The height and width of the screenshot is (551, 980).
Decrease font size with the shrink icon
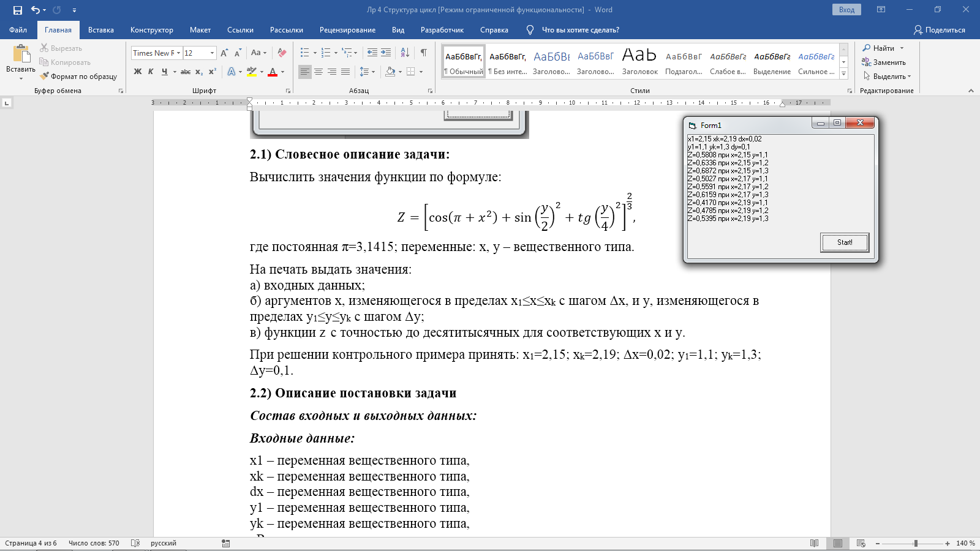[x=238, y=53]
